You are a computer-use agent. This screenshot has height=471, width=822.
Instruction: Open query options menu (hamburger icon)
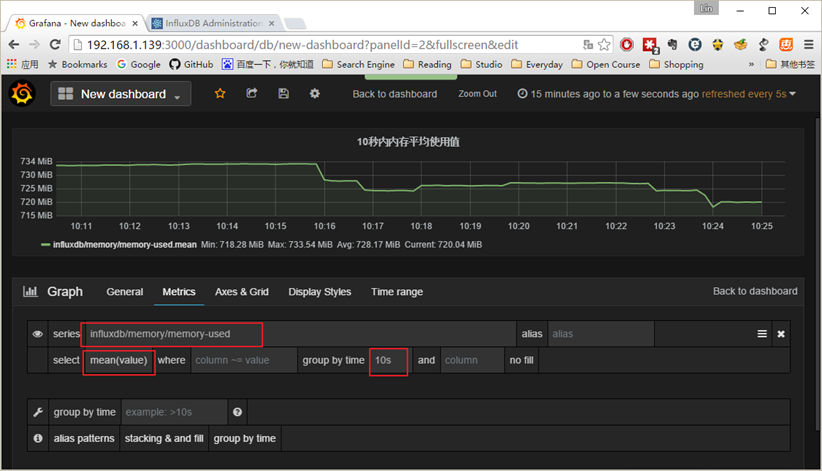(762, 334)
